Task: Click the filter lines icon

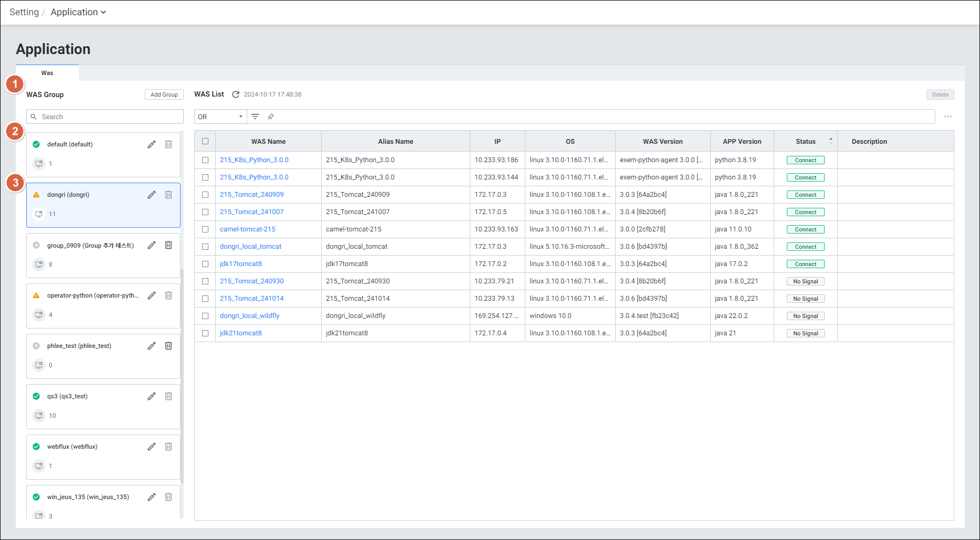Action: click(x=255, y=117)
